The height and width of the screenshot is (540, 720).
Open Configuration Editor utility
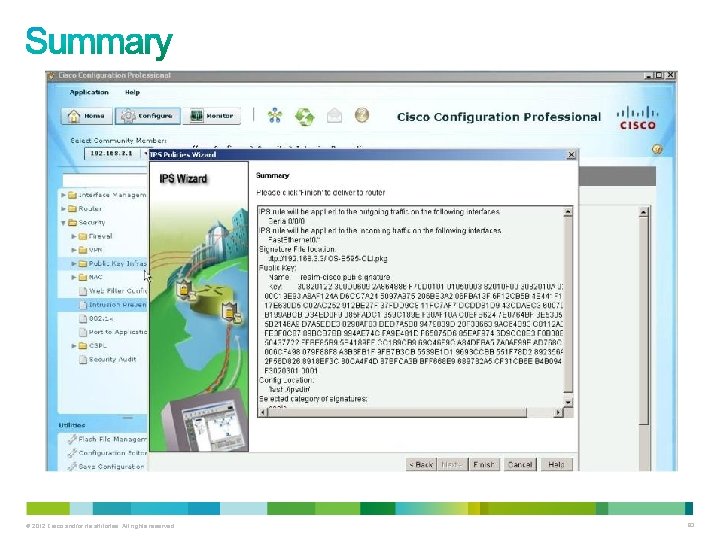click(x=112, y=453)
